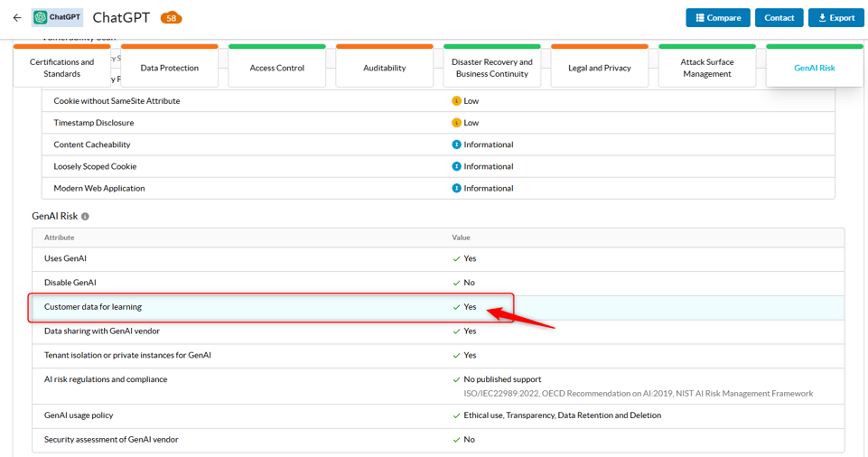This screenshot has height=457, width=868.
Task: Click the checkmark in Security assessment of GenAI vendor row
Action: (x=456, y=440)
